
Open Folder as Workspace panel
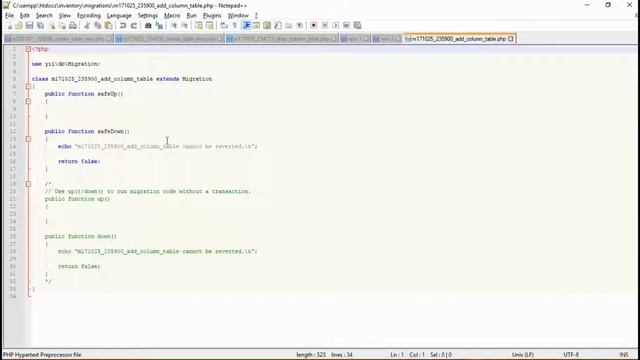point(289,26)
